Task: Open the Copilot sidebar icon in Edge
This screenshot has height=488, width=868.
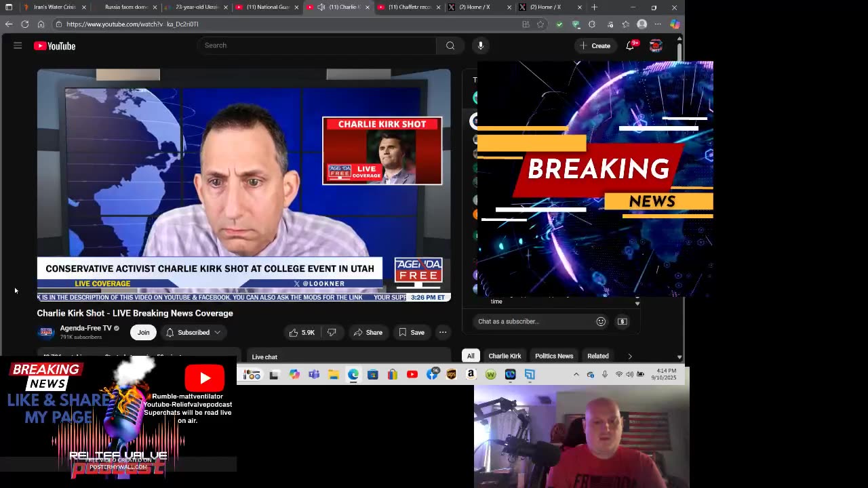Action: point(675,24)
